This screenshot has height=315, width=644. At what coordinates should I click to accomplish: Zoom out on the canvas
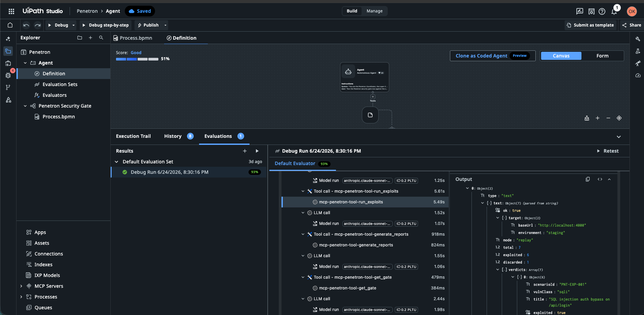click(608, 118)
